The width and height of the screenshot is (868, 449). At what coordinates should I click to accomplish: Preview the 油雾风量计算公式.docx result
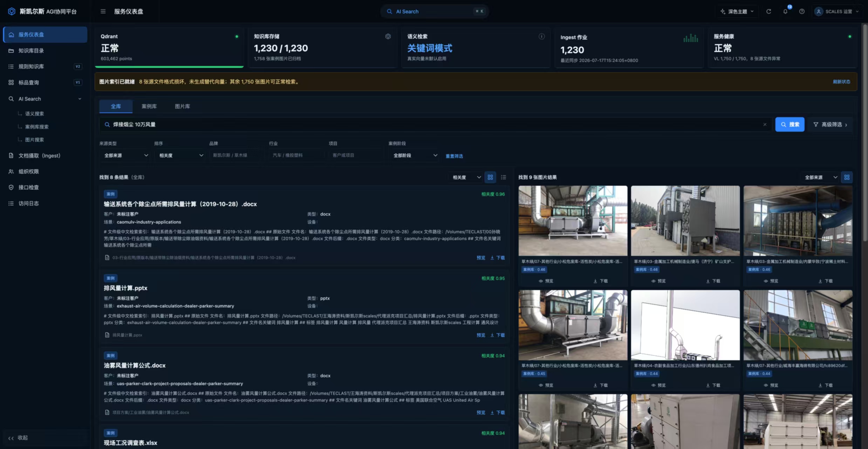(x=481, y=413)
